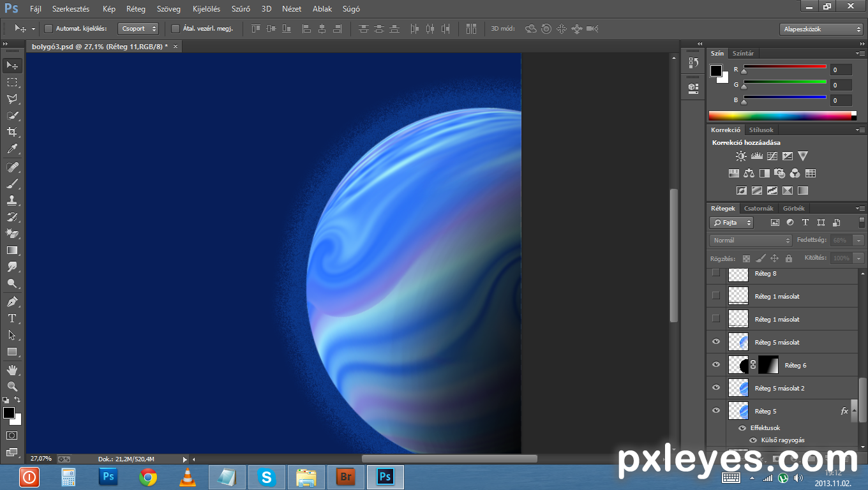
Task: Add a Brightness/Contrast adjustment
Action: tap(741, 156)
